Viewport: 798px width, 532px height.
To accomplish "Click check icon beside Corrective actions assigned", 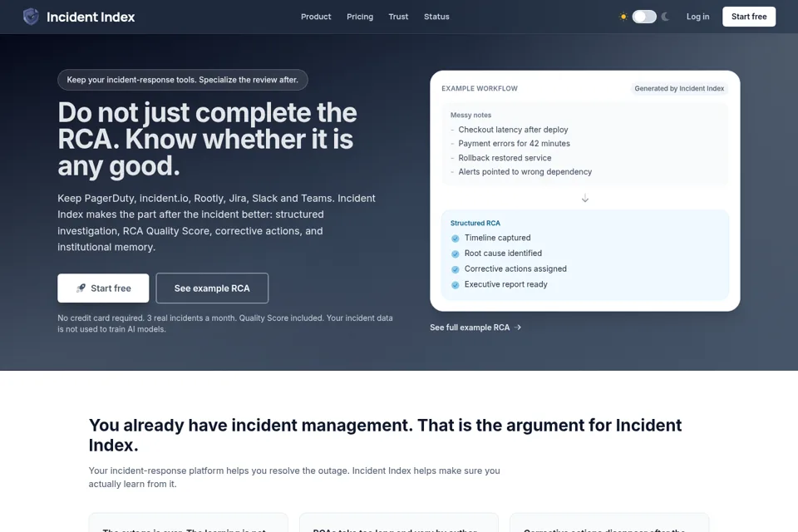I will pyautogui.click(x=455, y=269).
